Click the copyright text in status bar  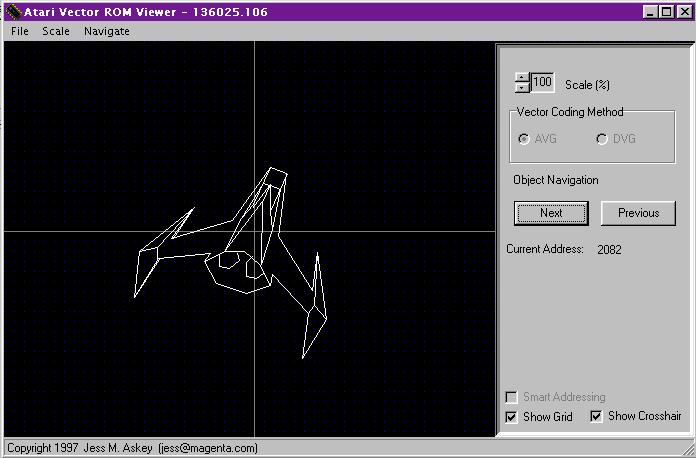coord(132,448)
